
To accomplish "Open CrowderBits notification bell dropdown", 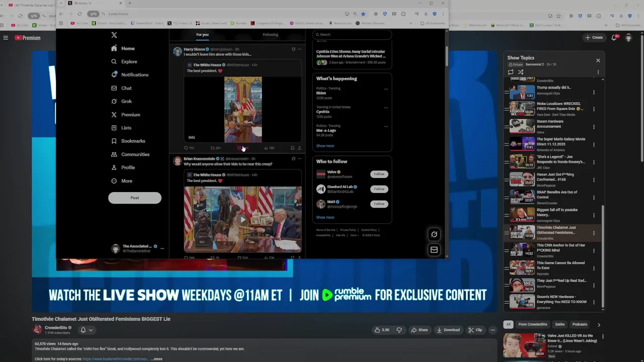I will 87,330.
